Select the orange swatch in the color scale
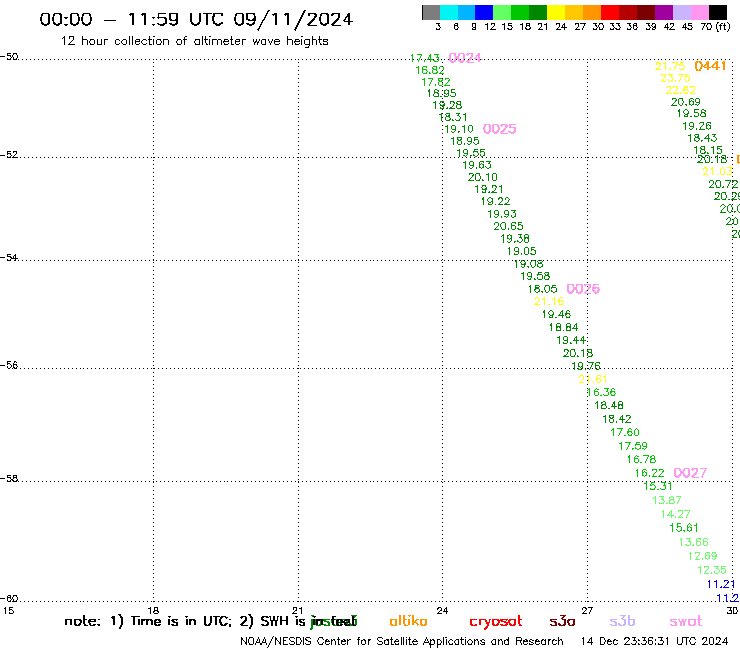The width and height of the screenshot is (740, 650). point(592,12)
